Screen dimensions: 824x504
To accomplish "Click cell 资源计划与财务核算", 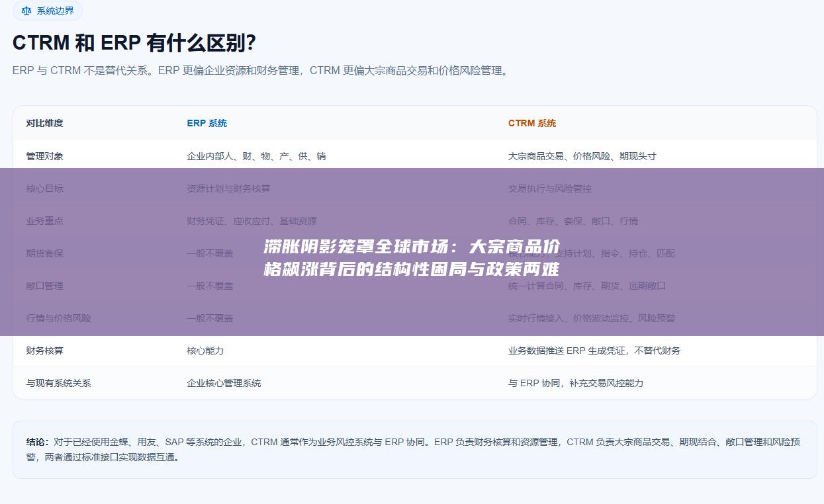I will click(x=229, y=189).
